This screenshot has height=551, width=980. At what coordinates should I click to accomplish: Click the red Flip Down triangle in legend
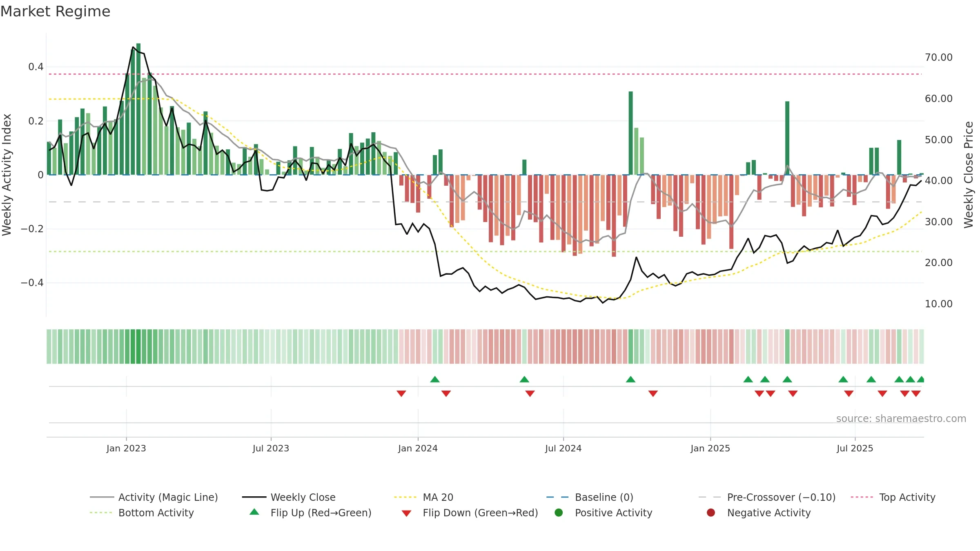406,513
